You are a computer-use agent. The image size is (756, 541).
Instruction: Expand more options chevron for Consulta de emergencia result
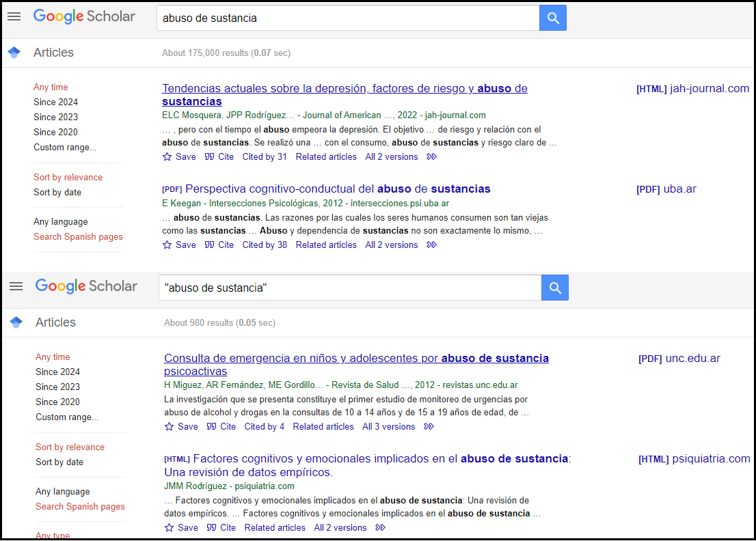[x=429, y=427]
